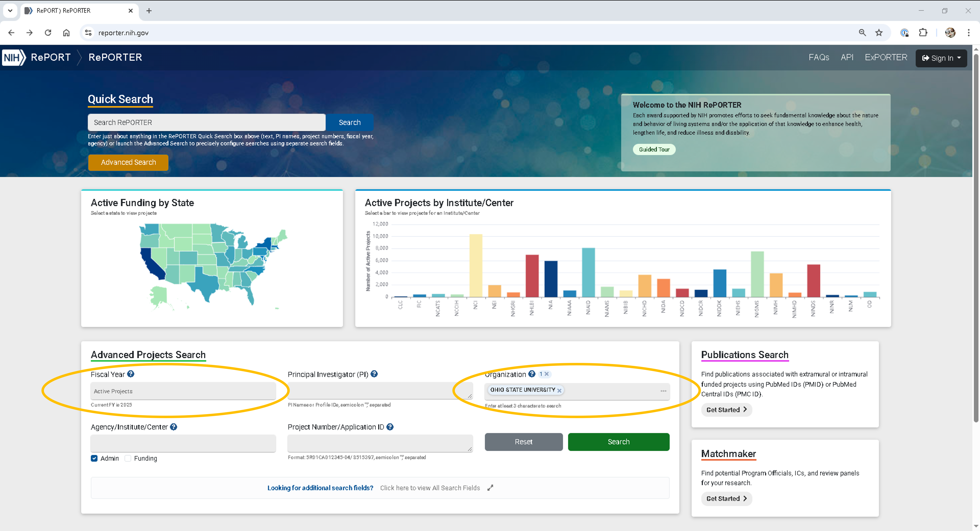Image resolution: width=980 pixels, height=531 pixels.
Task: Select the tall NCI bar in the chart
Action: pyautogui.click(x=476, y=265)
